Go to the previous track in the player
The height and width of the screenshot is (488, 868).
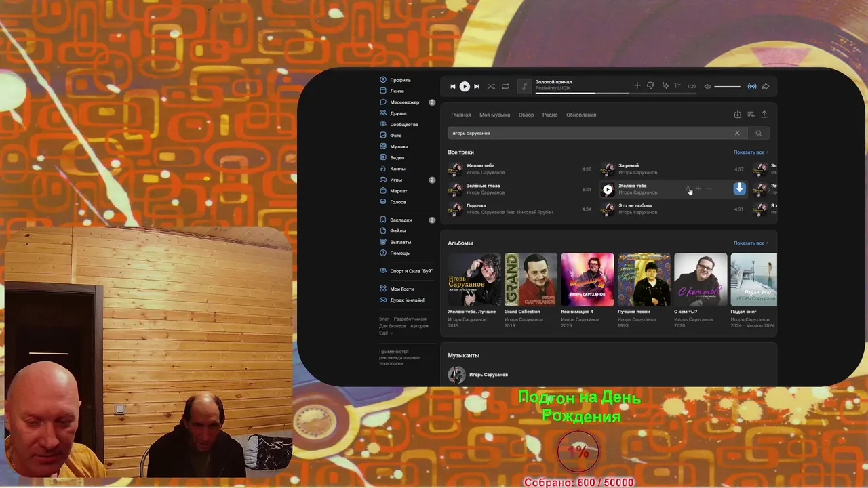tap(453, 87)
